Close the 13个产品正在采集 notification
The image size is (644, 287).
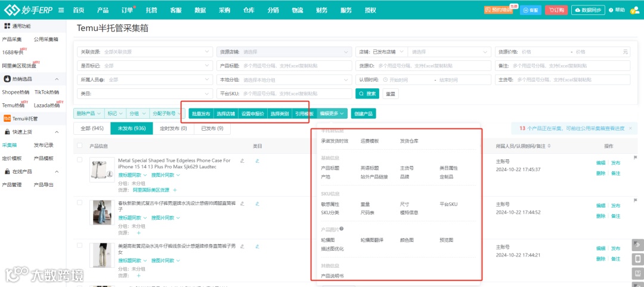(630, 129)
